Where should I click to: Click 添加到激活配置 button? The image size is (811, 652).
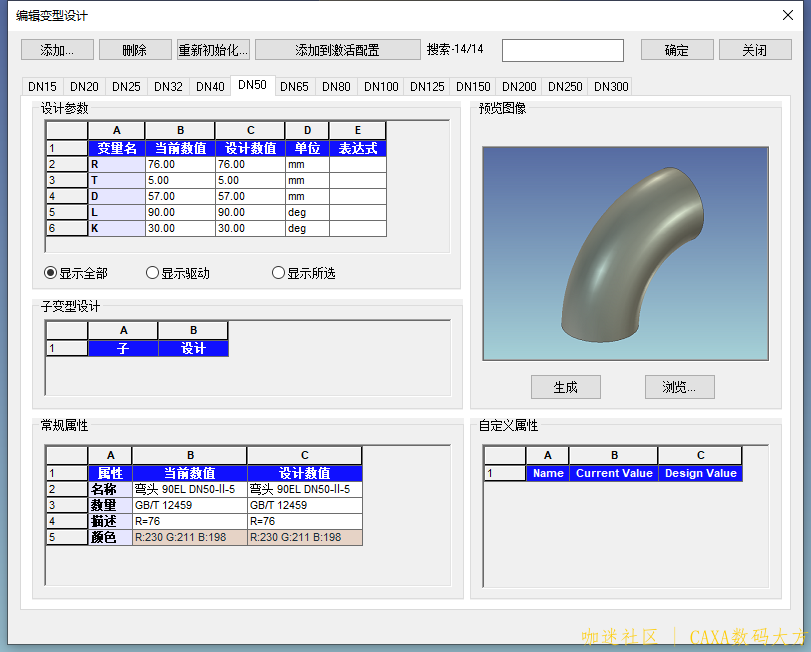click(337, 50)
